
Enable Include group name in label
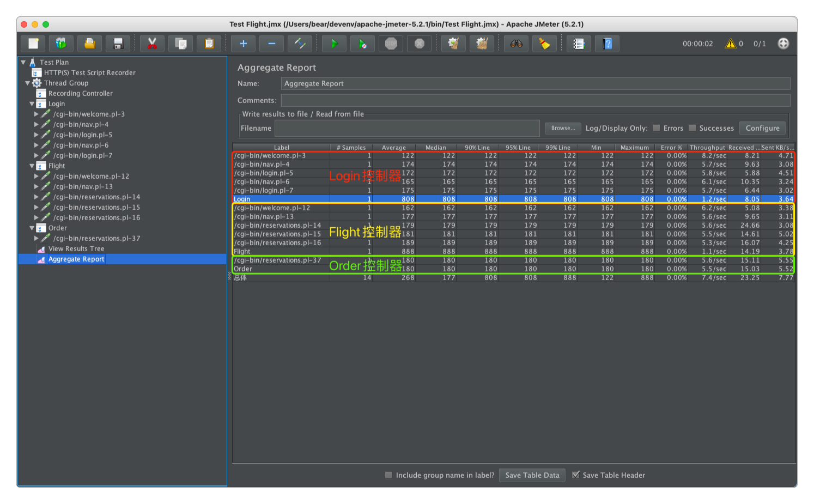(388, 475)
